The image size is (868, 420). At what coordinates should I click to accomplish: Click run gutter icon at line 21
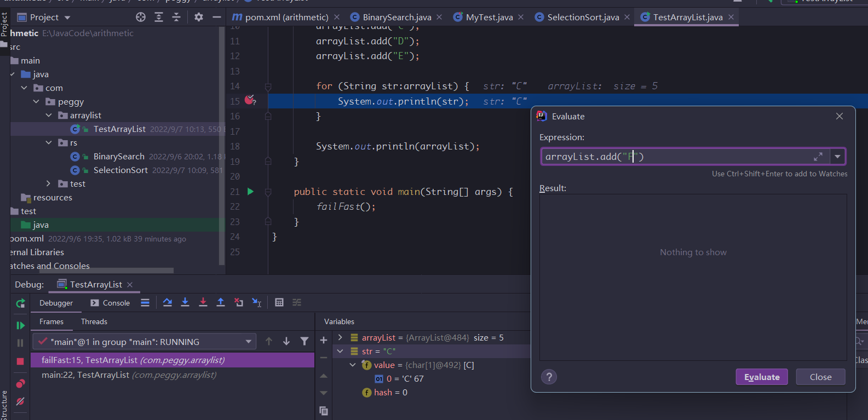tap(250, 191)
